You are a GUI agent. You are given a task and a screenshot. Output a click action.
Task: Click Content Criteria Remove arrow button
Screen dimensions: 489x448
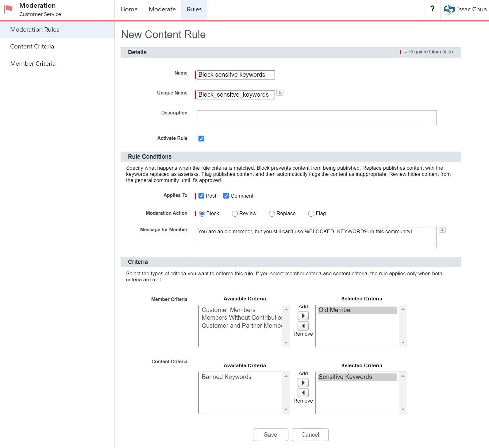(303, 393)
